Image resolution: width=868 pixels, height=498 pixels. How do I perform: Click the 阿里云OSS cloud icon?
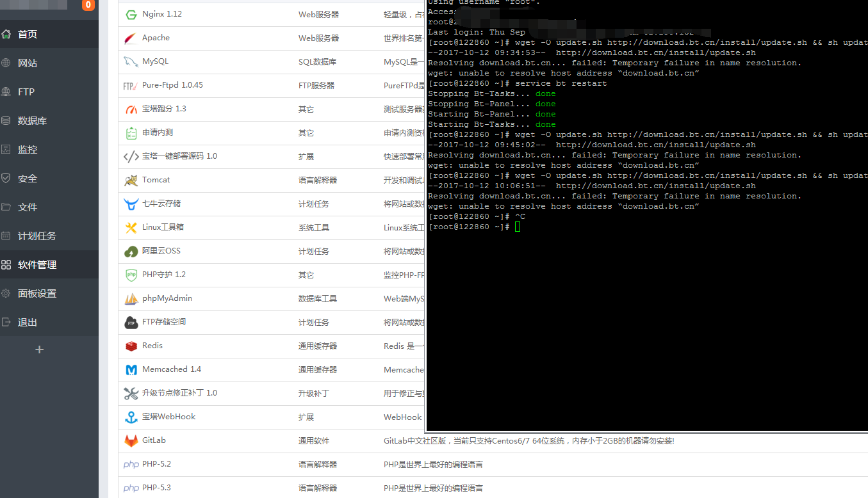131,252
